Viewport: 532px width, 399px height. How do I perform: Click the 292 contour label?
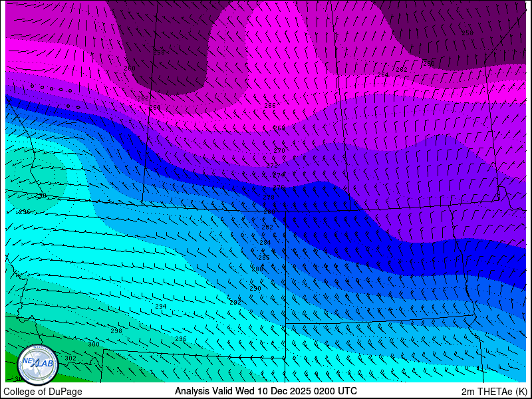click(x=235, y=303)
